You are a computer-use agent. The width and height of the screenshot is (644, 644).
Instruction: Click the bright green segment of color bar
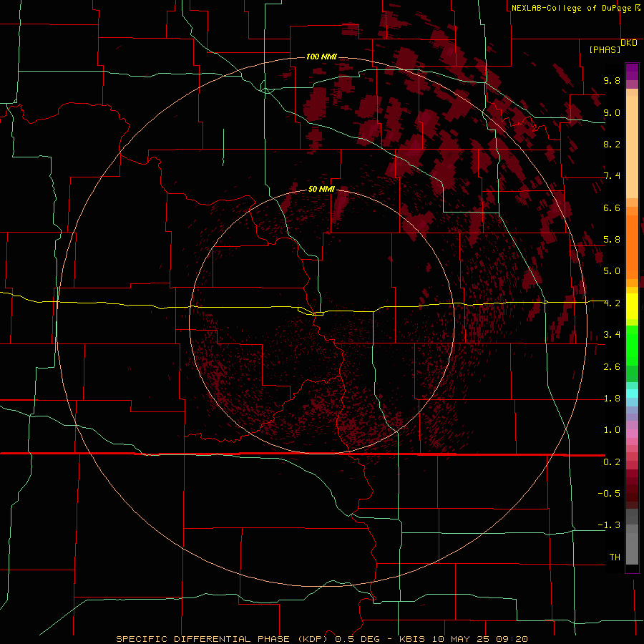coord(632,346)
